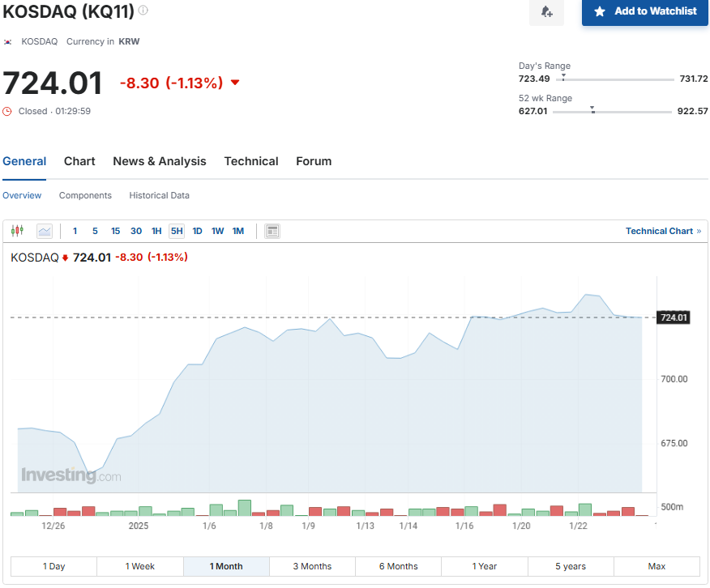
Task: Open the News & Analysis tab
Action: pos(160,161)
